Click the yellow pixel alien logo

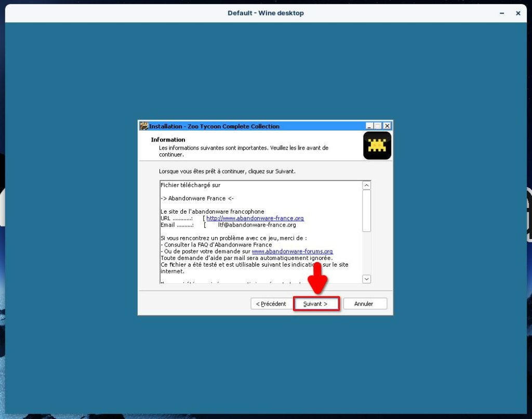point(377,146)
